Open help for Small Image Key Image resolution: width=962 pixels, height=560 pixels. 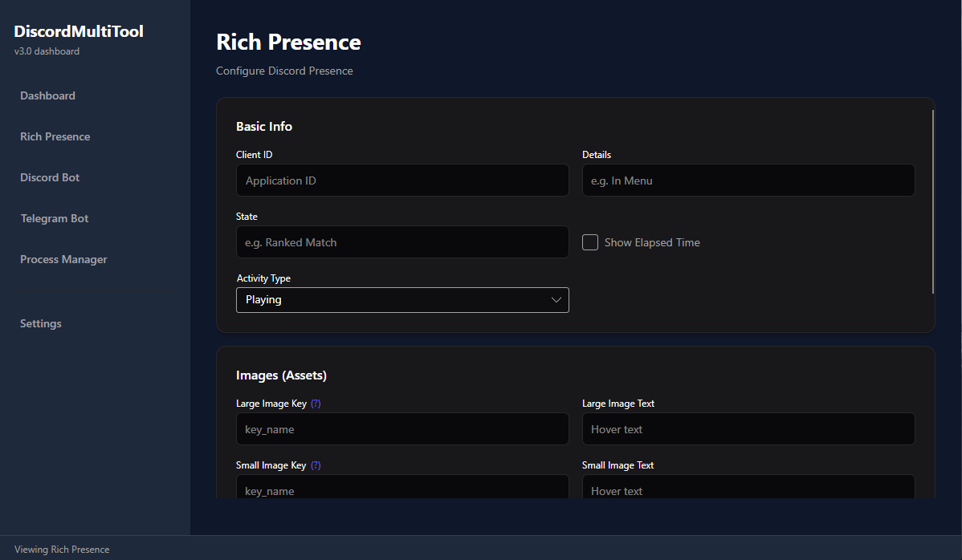coord(316,465)
